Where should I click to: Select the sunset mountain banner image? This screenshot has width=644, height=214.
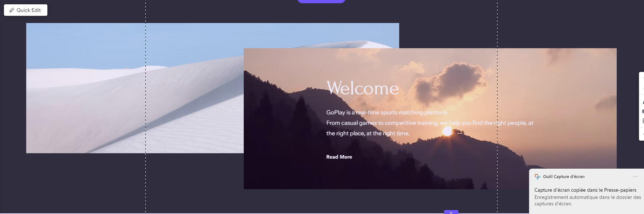pos(430,119)
